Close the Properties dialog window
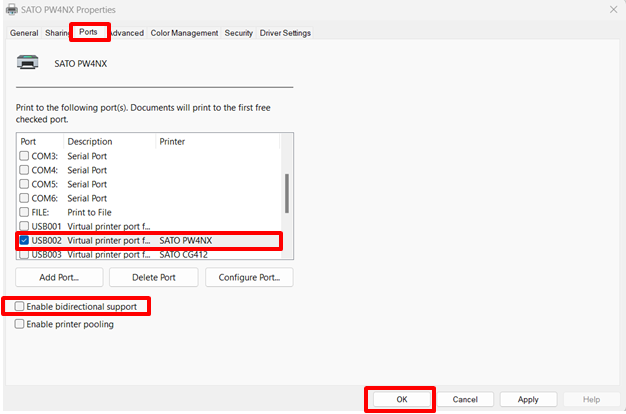 point(612,9)
